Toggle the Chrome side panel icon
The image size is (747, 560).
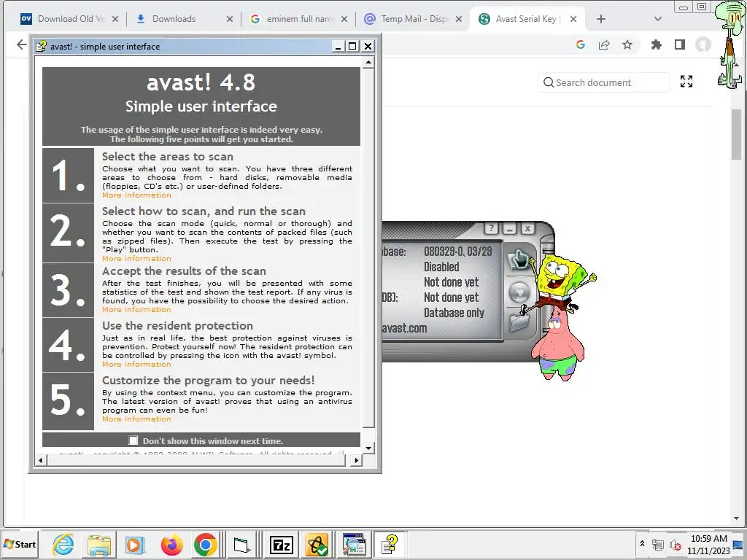680,44
